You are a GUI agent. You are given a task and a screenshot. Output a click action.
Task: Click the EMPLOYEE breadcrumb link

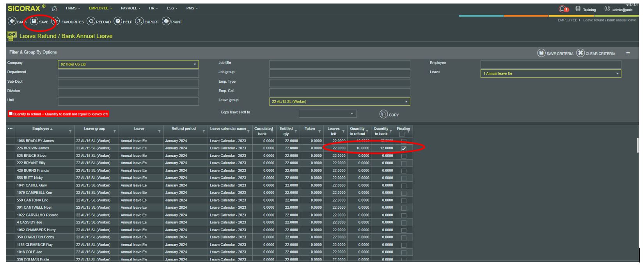[x=568, y=20]
